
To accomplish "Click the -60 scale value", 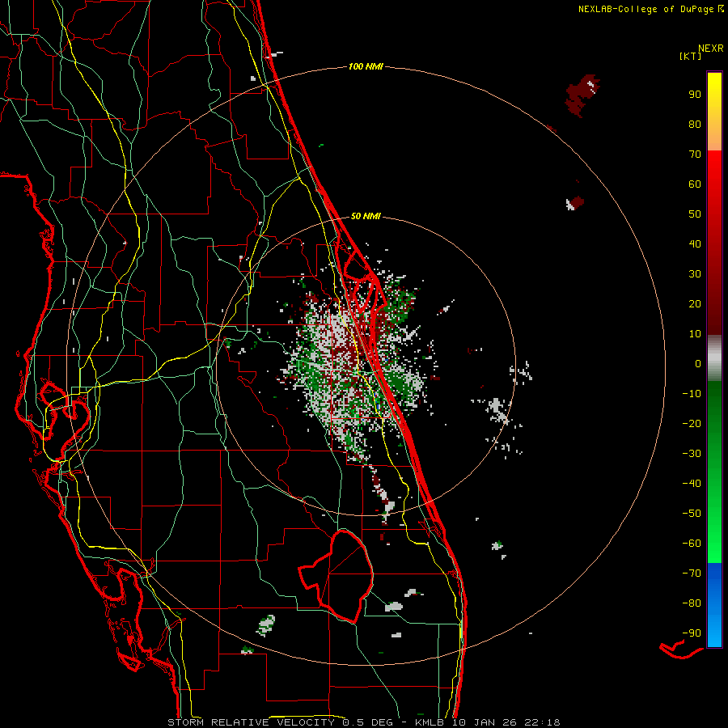I will pos(692,544).
